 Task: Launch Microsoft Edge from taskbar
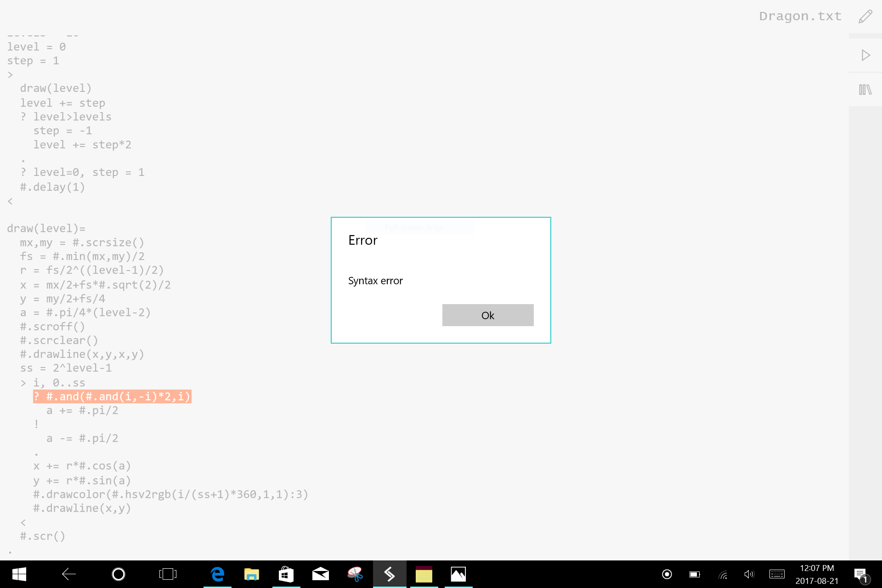[217, 574]
